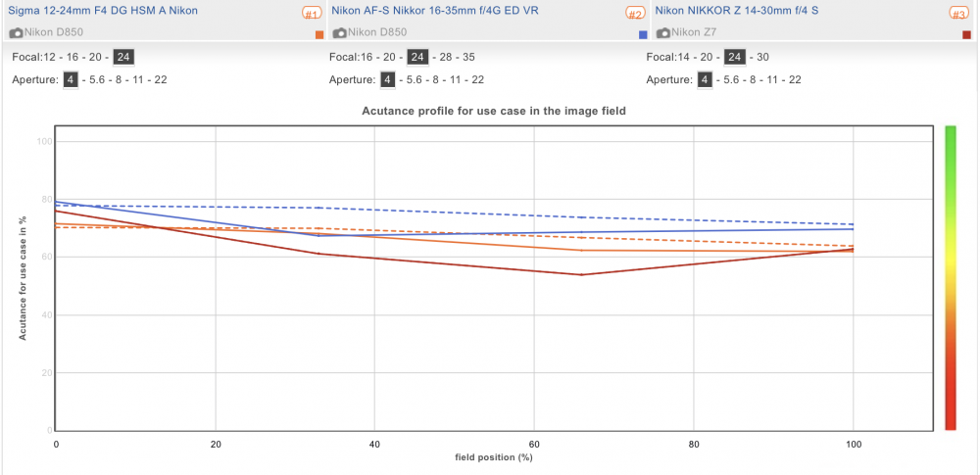Select aperture 5.6 for Nikkor 16-35mm lens

tap(415, 80)
